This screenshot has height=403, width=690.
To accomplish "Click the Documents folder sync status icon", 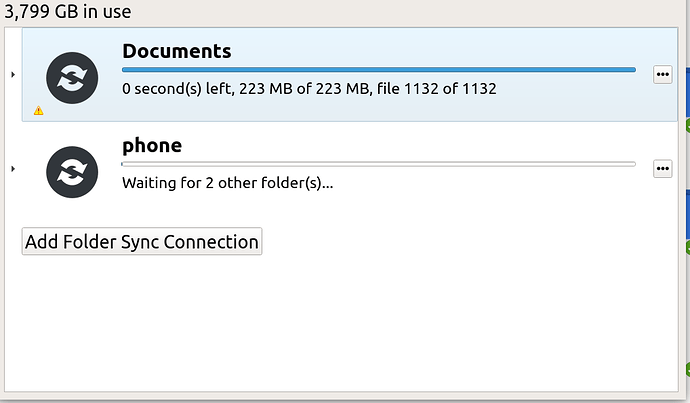I will coord(72,78).
